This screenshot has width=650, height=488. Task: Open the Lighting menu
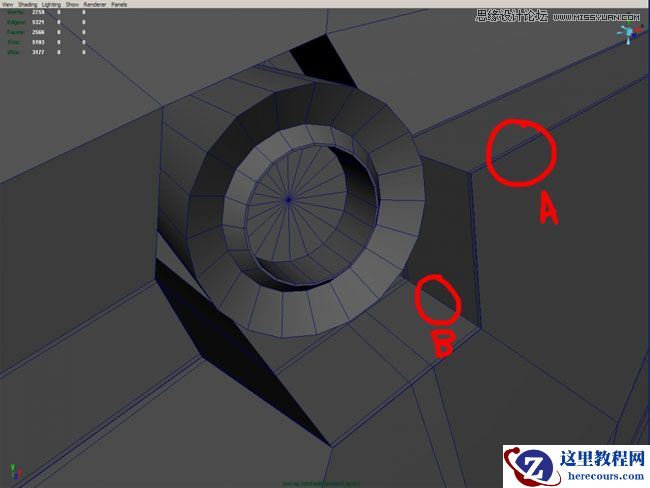pos(51,4)
